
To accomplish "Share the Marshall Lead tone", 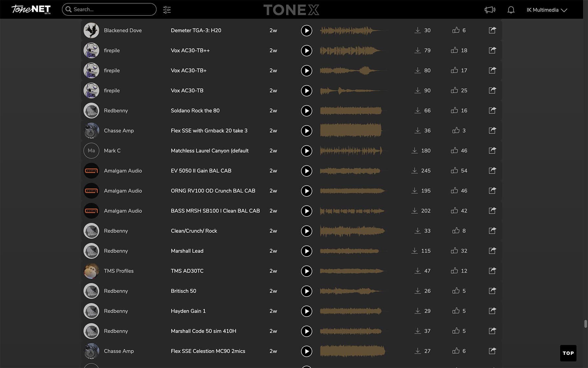I will (x=492, y=251).
